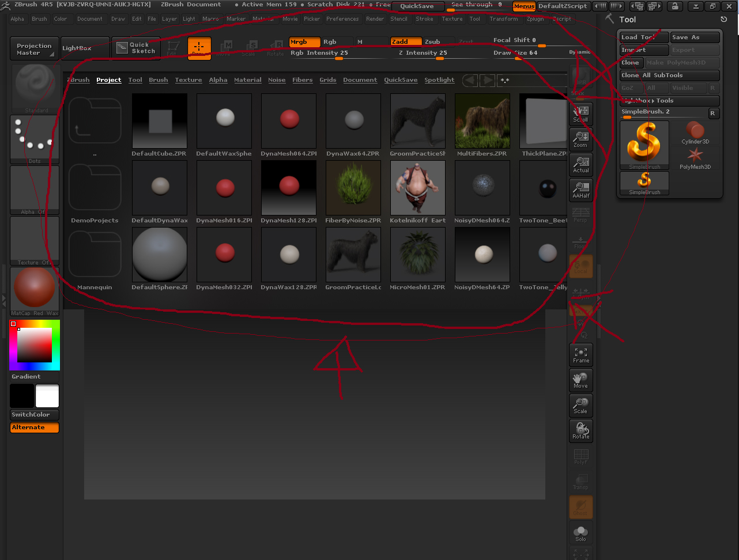Click the Z Intensity slider
739x560 pixels.
coord(440,54)
